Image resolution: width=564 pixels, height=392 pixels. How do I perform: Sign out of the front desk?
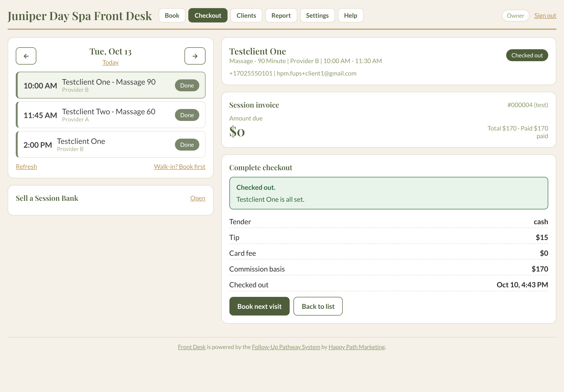click(545, 16)
